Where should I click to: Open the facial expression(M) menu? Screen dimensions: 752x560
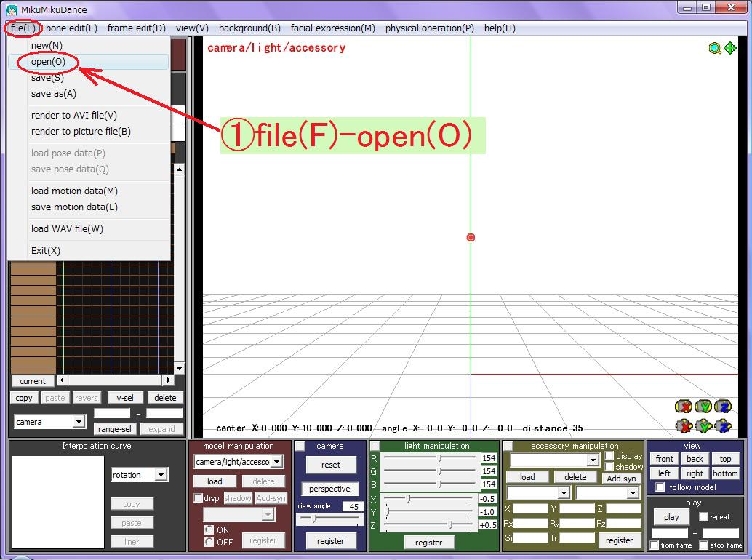click(333, 28)
